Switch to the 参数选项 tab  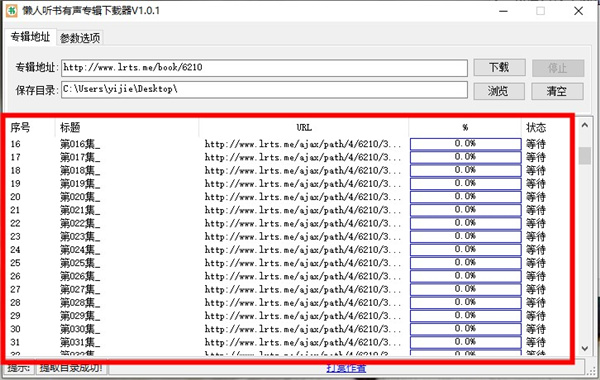[x=80, y=38]
